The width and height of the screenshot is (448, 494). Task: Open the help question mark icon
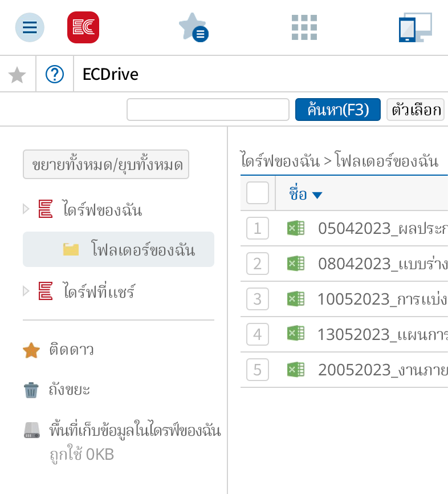pyautogui.click(x=55, y=74)
